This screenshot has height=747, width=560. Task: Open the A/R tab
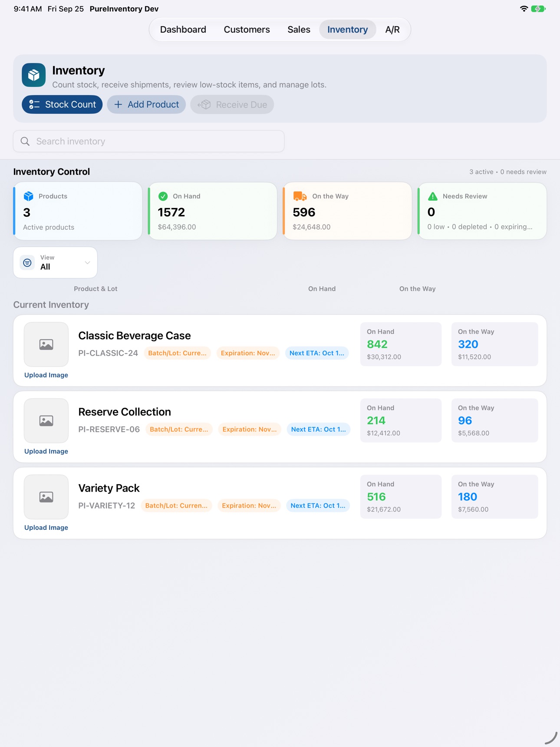[392, 30]
